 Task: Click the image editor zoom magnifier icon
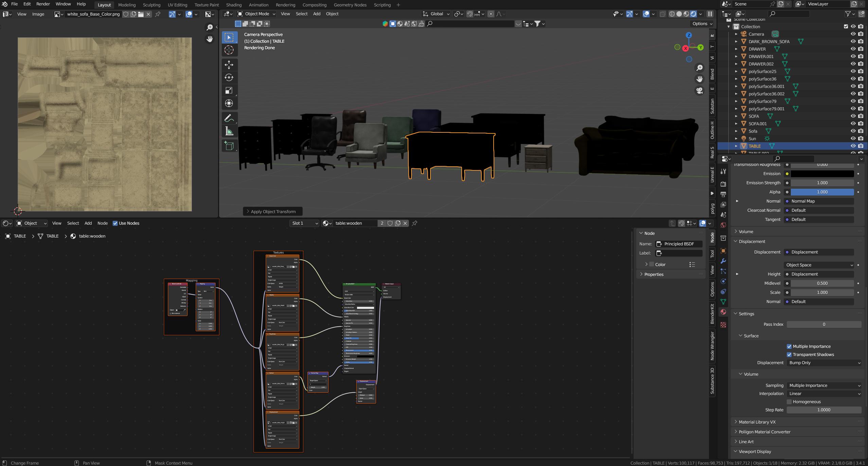pos(210,27)
